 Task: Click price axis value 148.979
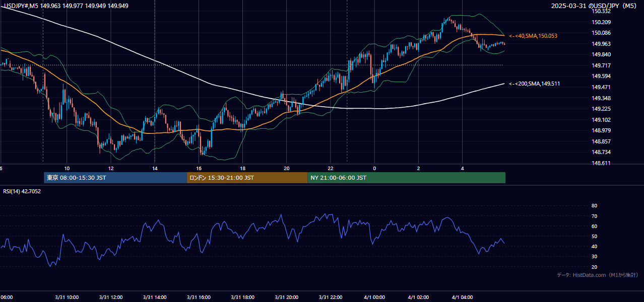tap(601, 130)
